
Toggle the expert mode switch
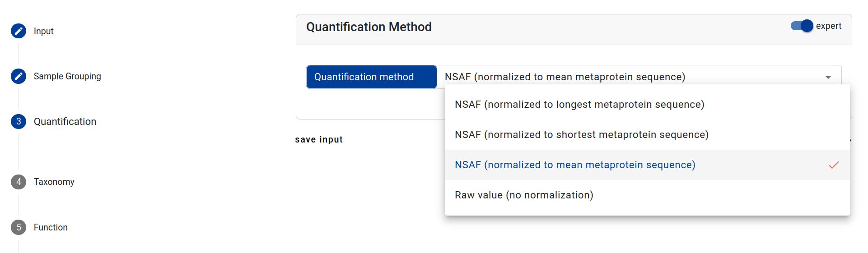pyautogui.click(x=802, y=26)
